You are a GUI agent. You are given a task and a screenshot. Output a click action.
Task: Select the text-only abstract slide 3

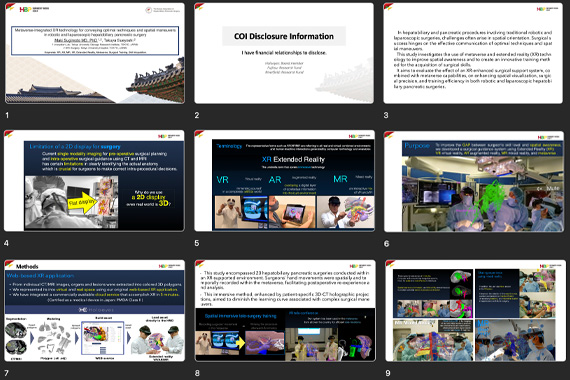point(473,53)
